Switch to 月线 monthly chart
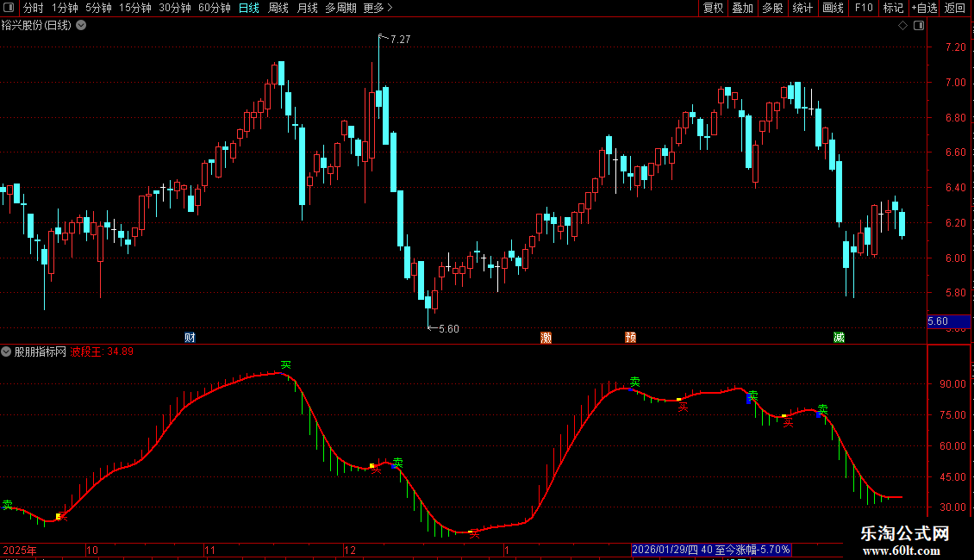 point(308,8)
